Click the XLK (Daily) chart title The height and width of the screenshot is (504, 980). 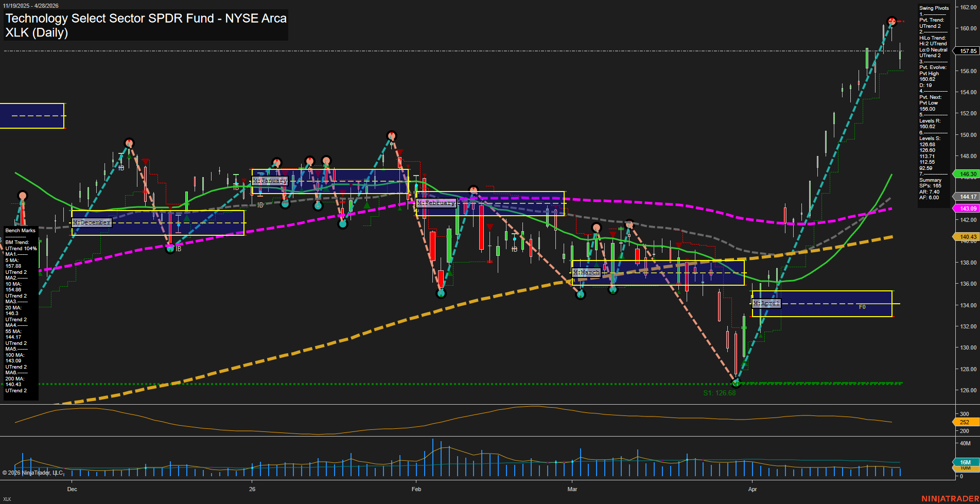point(37,32)
